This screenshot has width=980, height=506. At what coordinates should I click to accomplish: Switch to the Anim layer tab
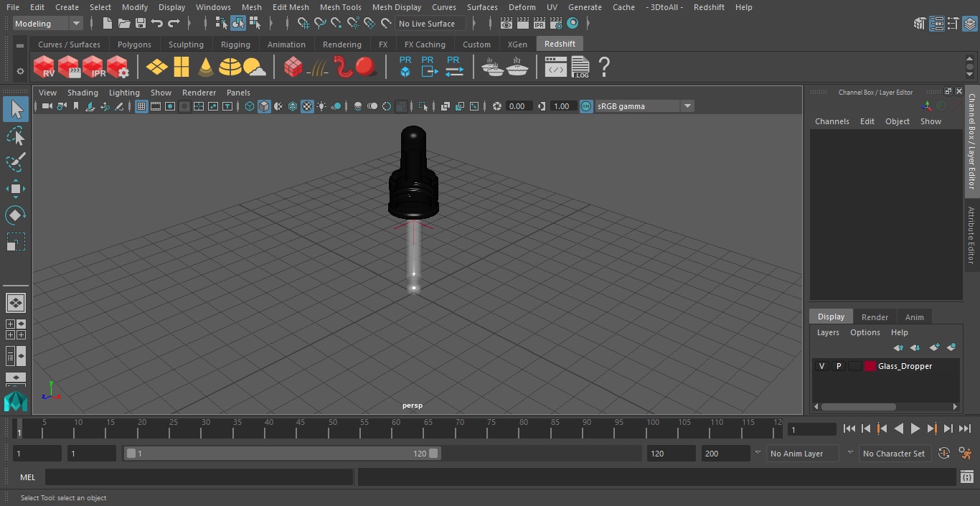[x=914, y=317]
